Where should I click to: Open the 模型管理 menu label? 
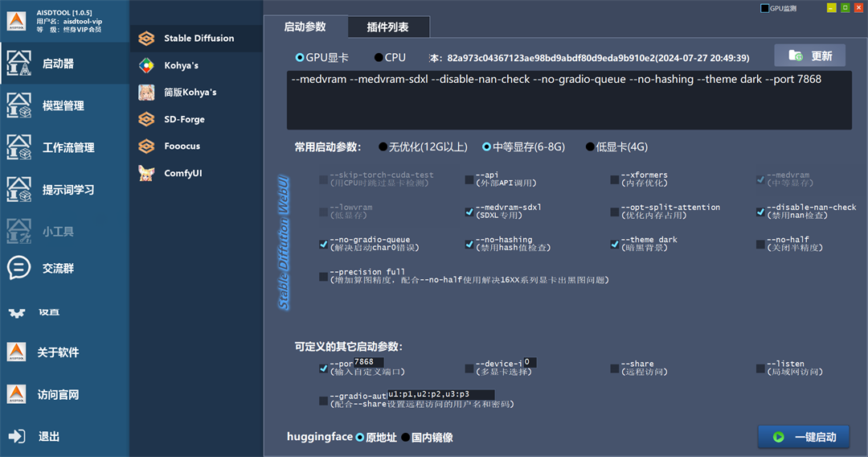tap(63, 106)
